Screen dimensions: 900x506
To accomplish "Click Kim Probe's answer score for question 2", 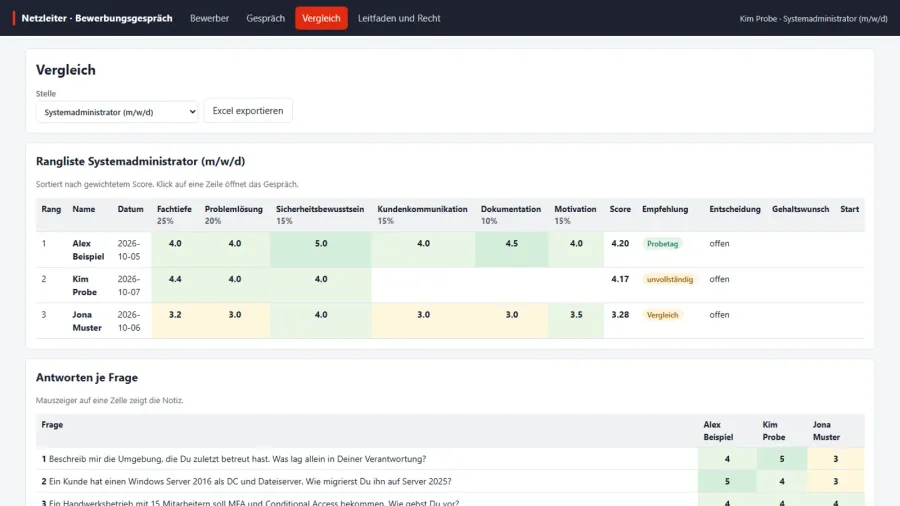I will tap(782, 481).
